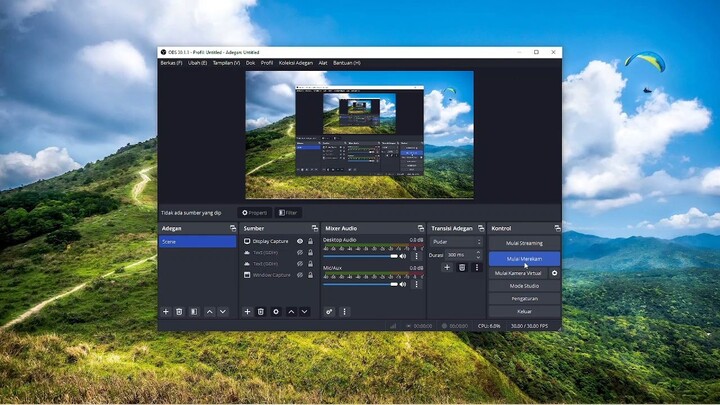The height and width of the screenshot is (405, 720).
Task: Delete the selected source with trash icon
Action: 261,312
